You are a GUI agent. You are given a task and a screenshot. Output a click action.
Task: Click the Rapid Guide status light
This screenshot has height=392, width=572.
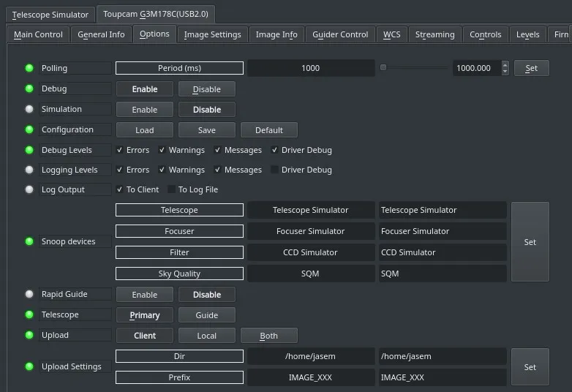pyautogui.click(x=29, y=294)
